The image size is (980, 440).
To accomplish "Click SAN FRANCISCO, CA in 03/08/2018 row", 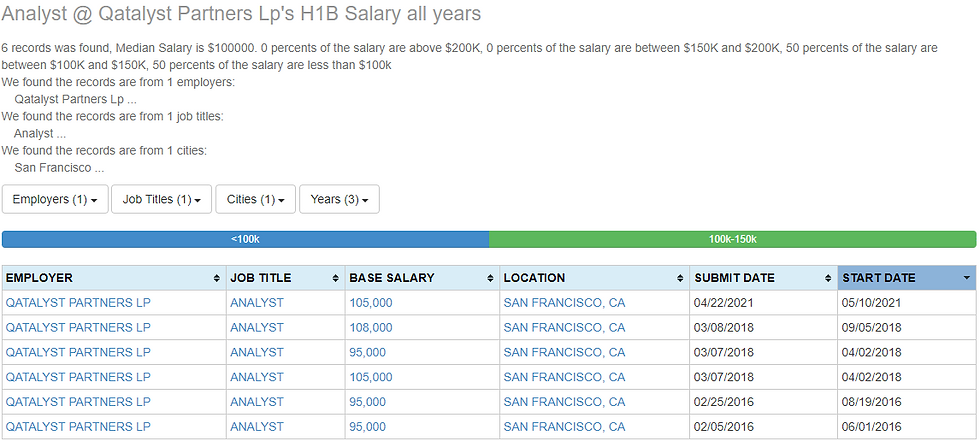I will click(x=564, y=328).
